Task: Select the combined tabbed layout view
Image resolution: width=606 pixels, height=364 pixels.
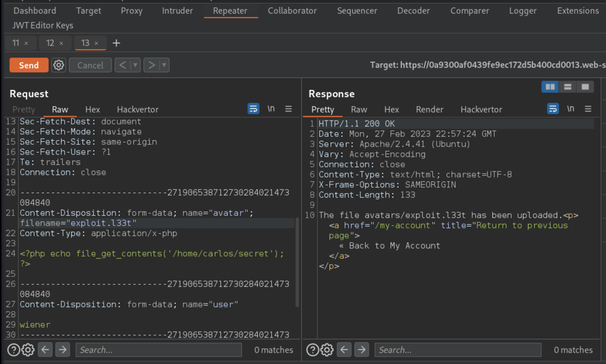Action: tap(585, 87)
